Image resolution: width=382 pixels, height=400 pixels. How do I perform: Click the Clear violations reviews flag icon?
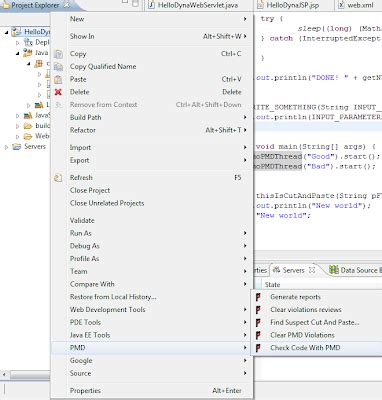click(258, 310)
